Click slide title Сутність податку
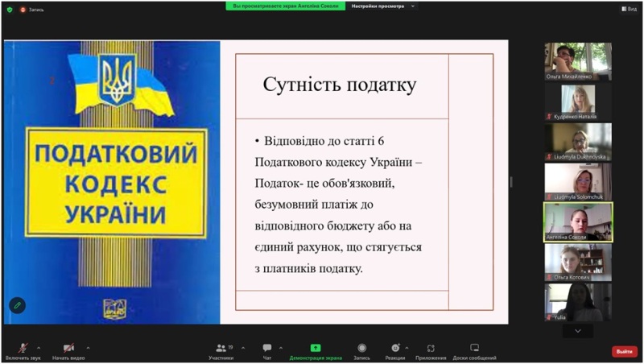The width and height of the screenshot is (644, 364). coord(340,85)
